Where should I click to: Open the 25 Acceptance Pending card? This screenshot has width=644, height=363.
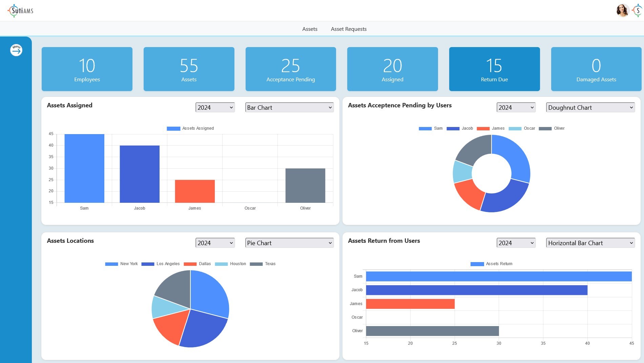coord(291,69)
